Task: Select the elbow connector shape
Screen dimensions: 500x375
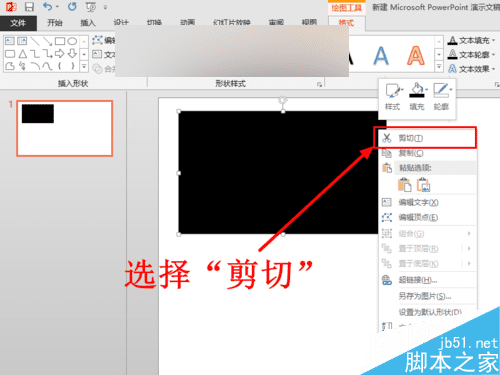Action: tap(35, 54)
